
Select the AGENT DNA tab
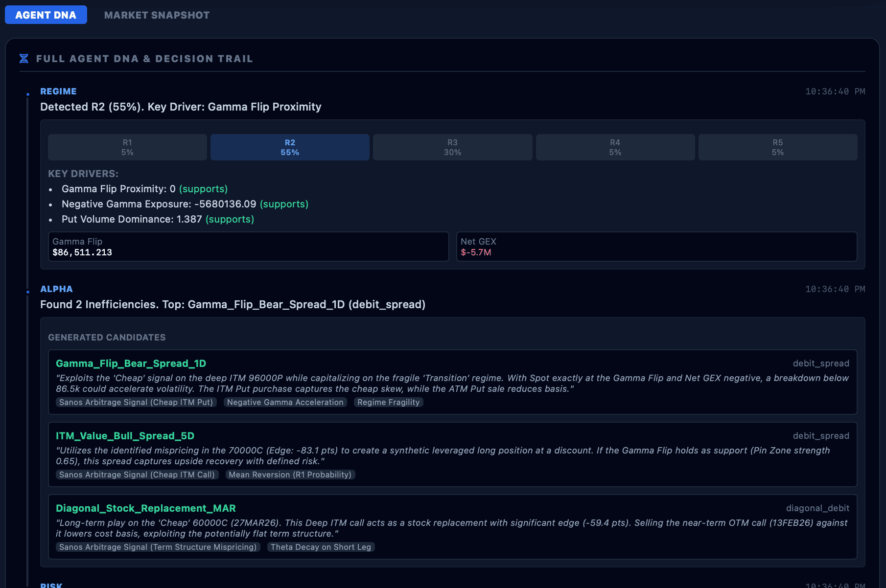[x=45, y=15]
